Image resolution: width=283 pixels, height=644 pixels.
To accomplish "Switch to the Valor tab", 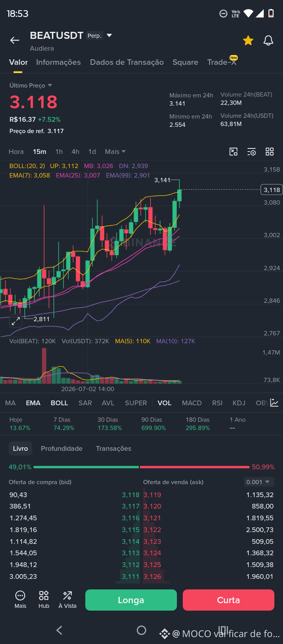I will pos(18,62).
